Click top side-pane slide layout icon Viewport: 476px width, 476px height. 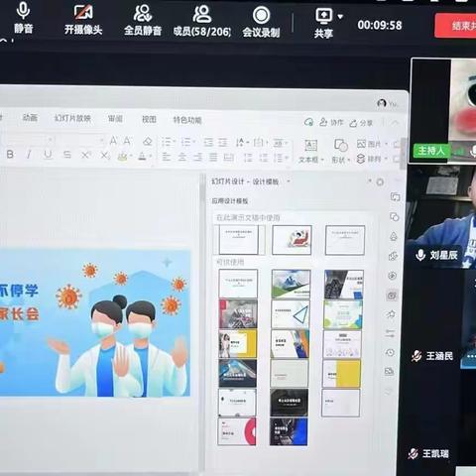(395, 197)
